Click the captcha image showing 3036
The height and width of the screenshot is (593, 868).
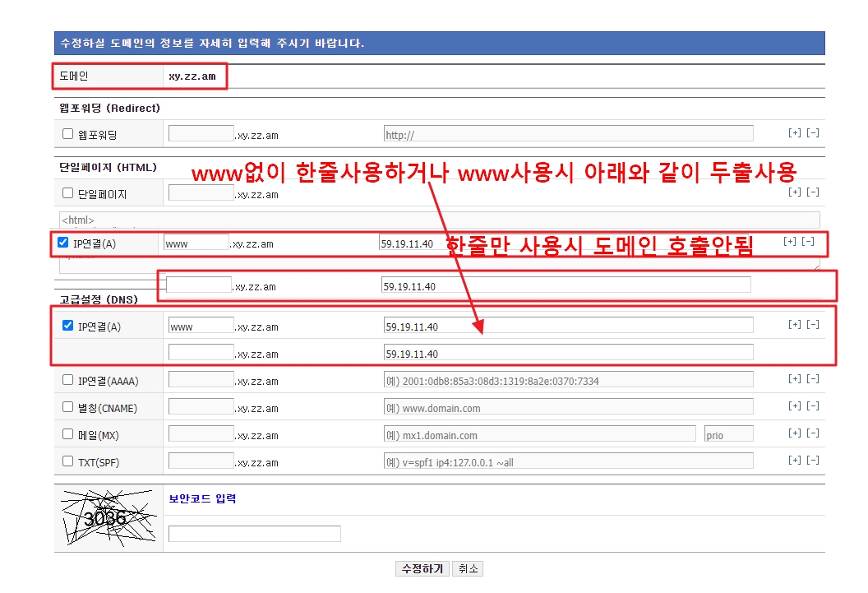(x=107, y=515)
